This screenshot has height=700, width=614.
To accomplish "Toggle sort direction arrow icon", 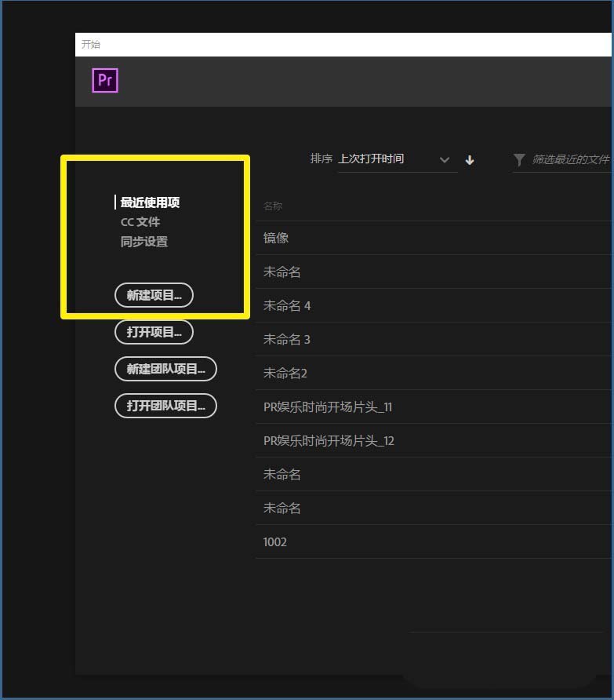I will (x=470, y=160).
